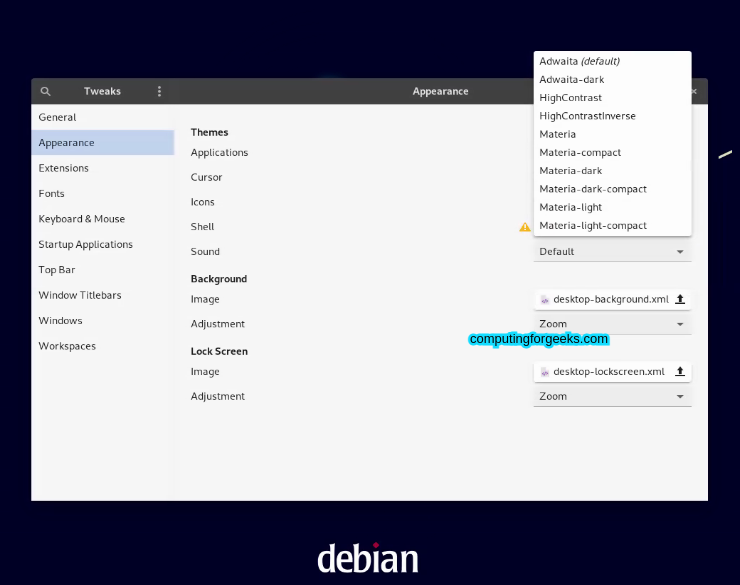Image resolution: width=740 pixels, height=585 pixels.
Task: Click the search icon in Tweaks header
Action: (x=45, y=91)
